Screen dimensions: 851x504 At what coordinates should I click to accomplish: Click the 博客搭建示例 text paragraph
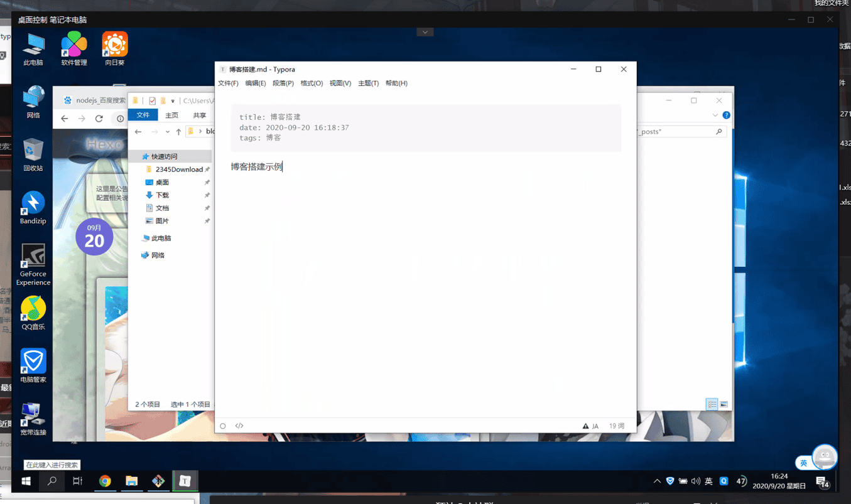coord(256,167)
